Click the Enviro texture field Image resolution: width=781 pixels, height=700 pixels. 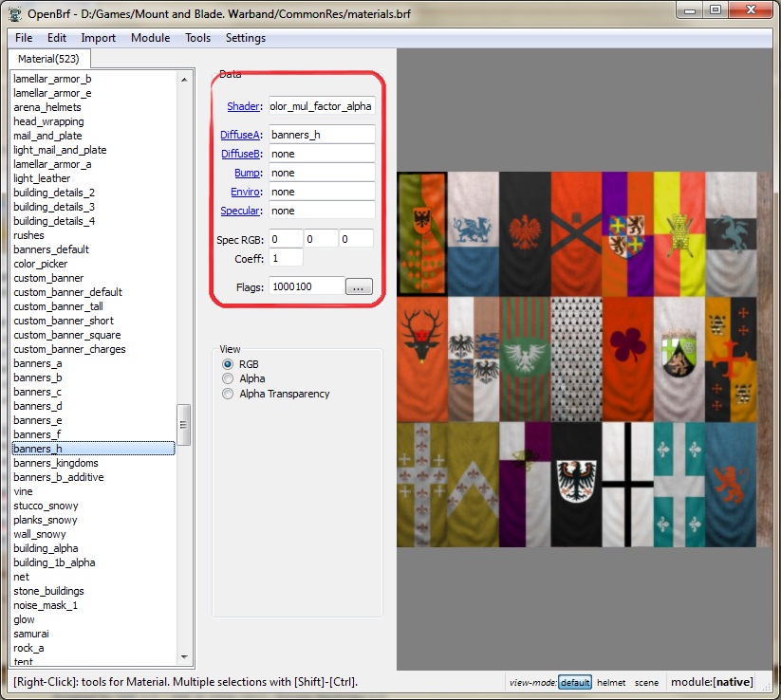pyautogui.click(x=322, y=192)
